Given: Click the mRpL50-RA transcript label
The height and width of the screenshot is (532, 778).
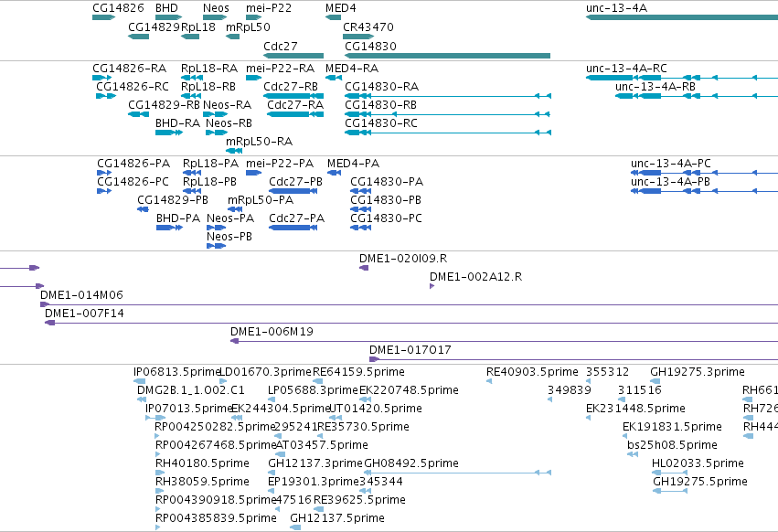Looking at the screenshot, I should point(259,142).
